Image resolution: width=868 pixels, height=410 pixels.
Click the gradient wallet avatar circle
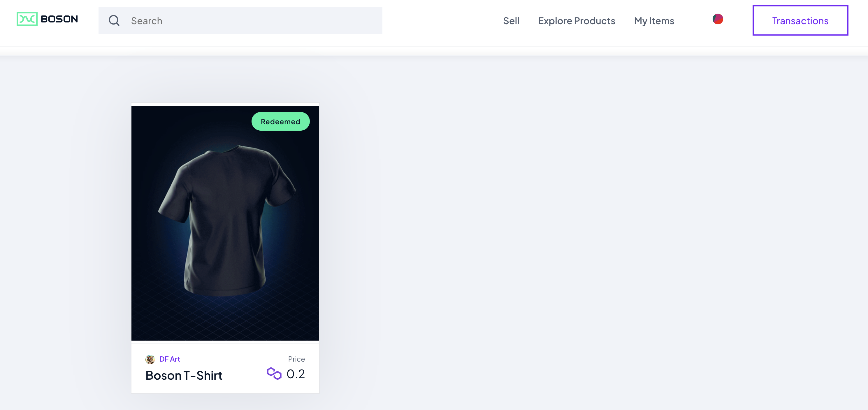[717, 19]
